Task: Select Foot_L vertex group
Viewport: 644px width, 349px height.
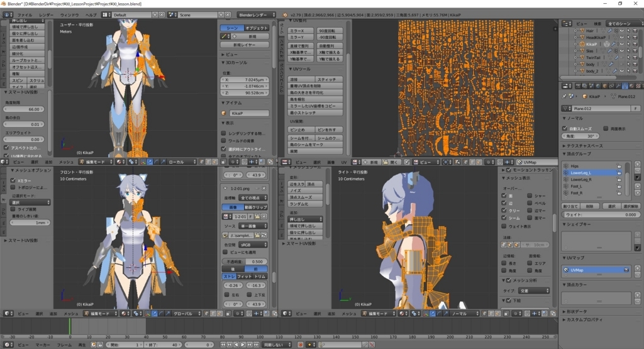Action: coord(592,186)
